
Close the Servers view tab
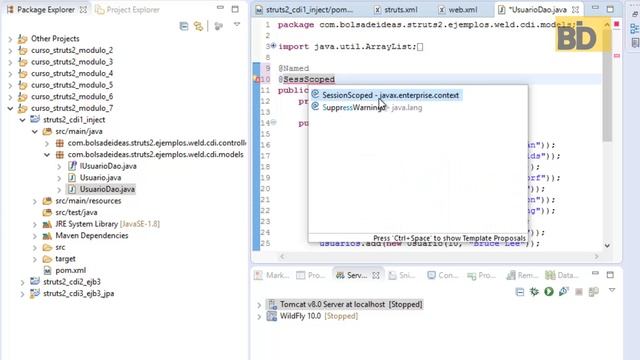coord(376,276)
